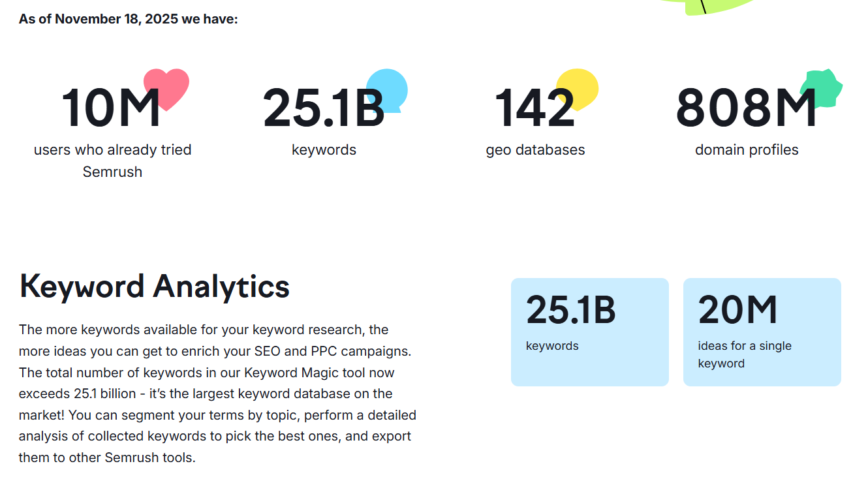Image resolution: width=868 pixels, height=481 pixels.
Task: Click "ideas for a single keyword" card text
Action: (745, 354)
